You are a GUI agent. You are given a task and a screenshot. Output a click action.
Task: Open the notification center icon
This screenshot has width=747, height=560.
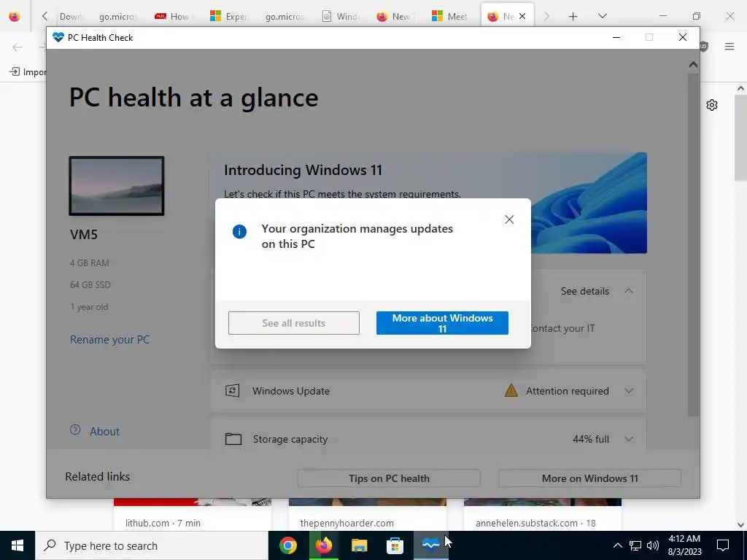point(723,545)
